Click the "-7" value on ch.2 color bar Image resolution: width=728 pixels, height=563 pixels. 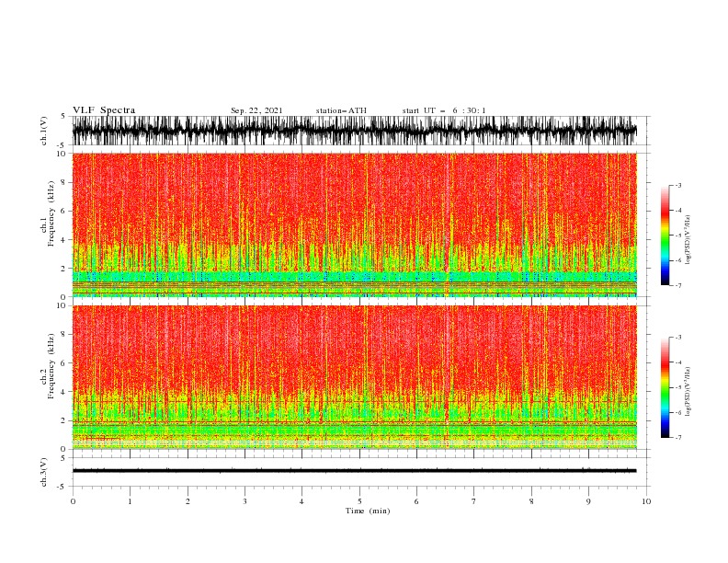tap(678, 438)
